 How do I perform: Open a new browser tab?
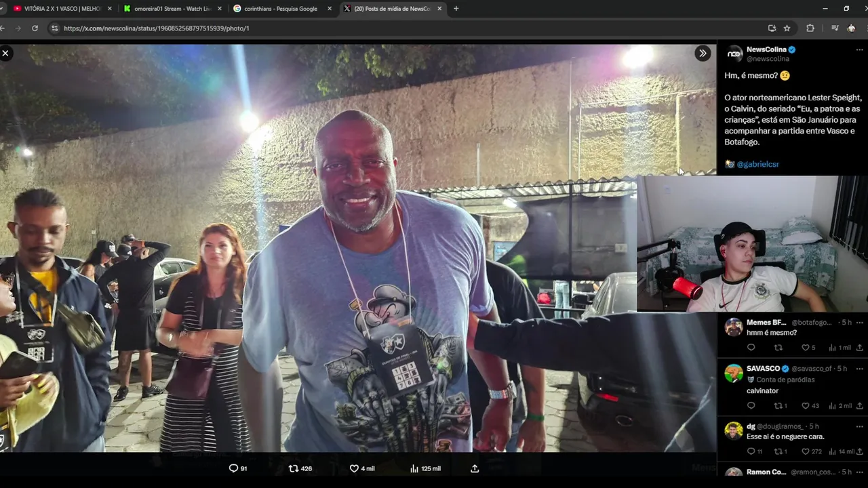(x=456, y=9)
